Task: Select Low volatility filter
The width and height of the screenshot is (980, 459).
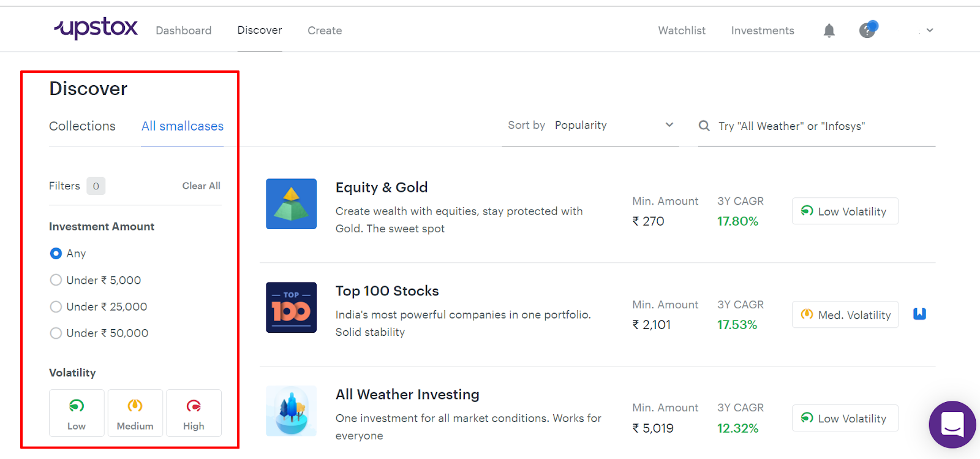Action: (77, 413)
